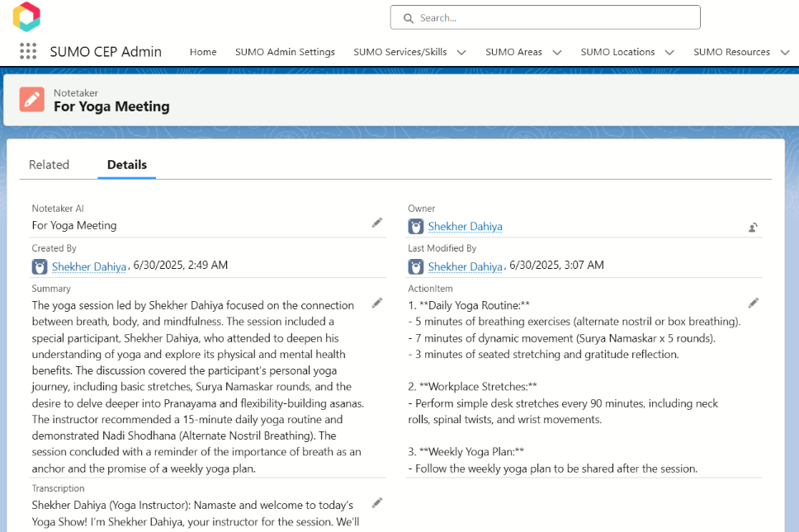The width and height of the screenshot is (799, 532).
Task: Click the change owner icon
Action: pyautogui.click(x=753, y=227)
